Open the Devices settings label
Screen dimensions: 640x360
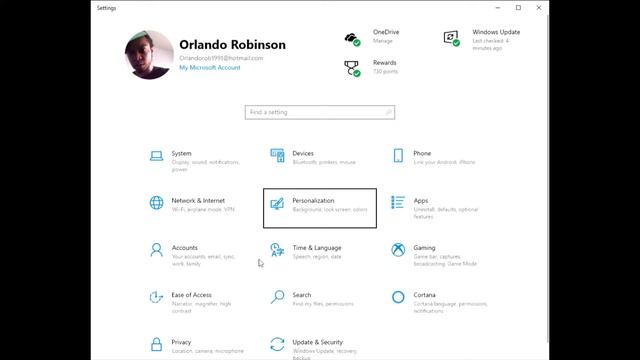coord(303,153)
